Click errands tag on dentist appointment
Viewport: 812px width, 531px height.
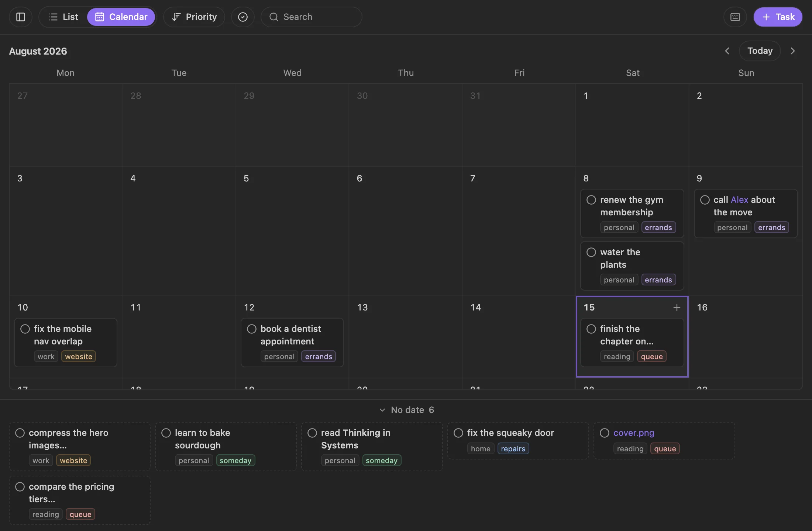pos(319,357)
